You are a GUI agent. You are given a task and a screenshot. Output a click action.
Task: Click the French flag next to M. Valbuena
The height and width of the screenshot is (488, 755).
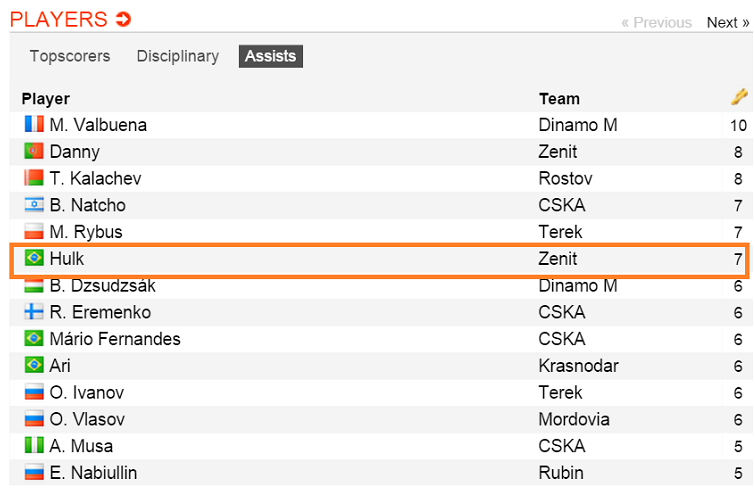pyautogui.click(x=34, y=125)
